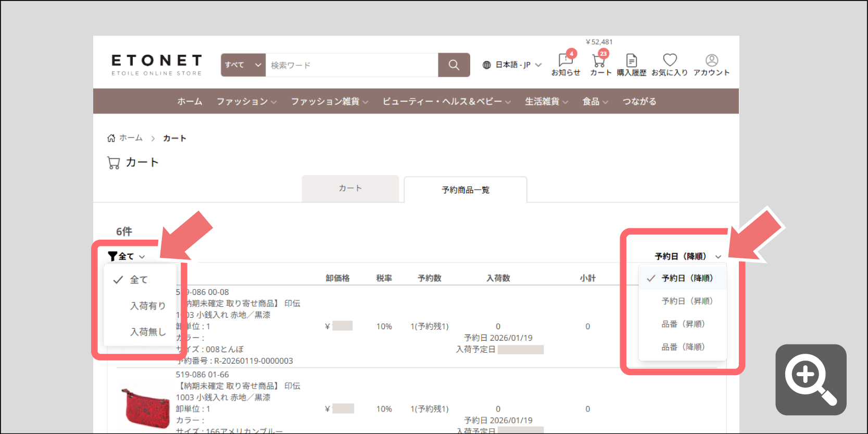Switch to the カート tab
The height and width of the screenshot is (434, 868).
[350, 188]
